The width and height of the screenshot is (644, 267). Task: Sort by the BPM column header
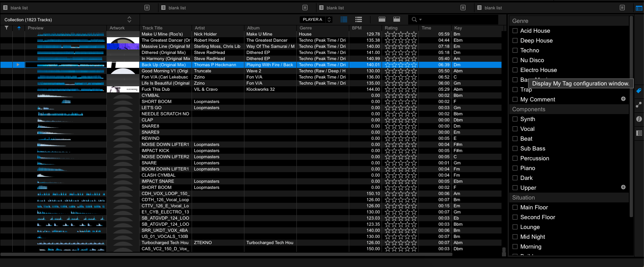coord(366,28)
